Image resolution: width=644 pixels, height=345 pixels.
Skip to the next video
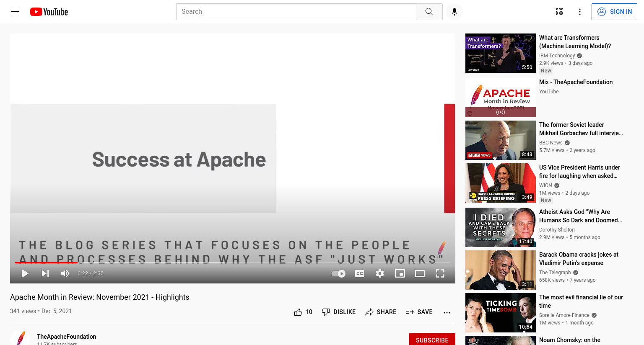click(x=45, y=273)
